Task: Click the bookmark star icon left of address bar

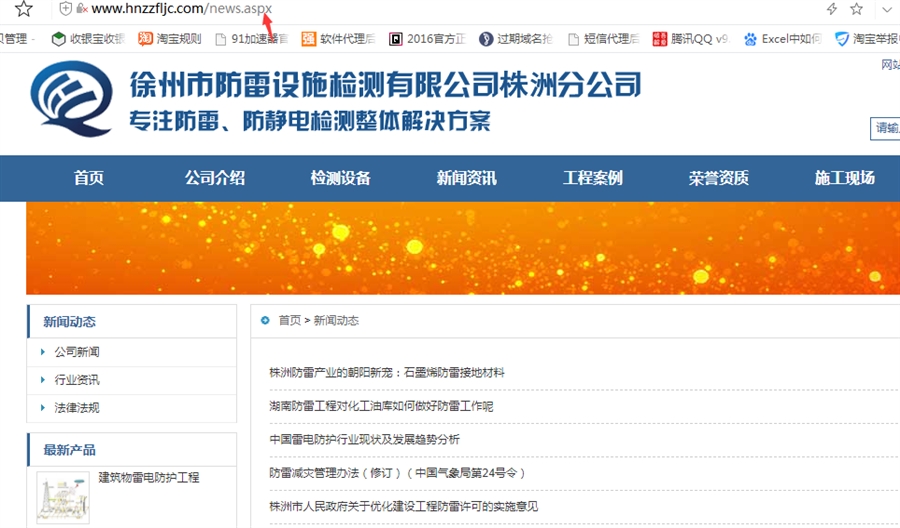Action: pyautogui.click(x=24, y=9)
